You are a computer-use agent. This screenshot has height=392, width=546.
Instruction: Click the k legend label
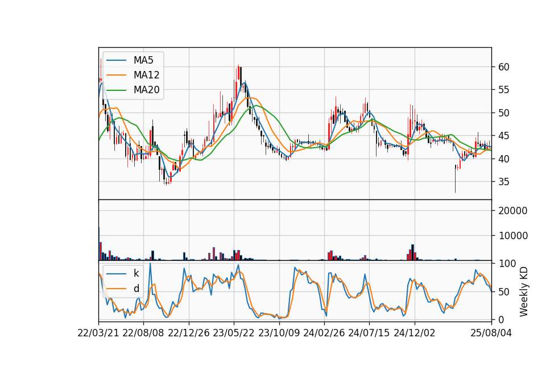tap(136, 273)
